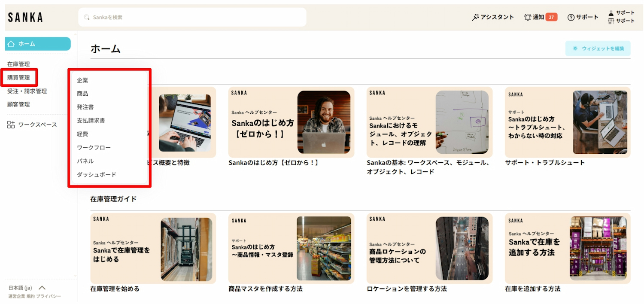Click the 在庫を追加する方法 caption

(x=533, y=289)
